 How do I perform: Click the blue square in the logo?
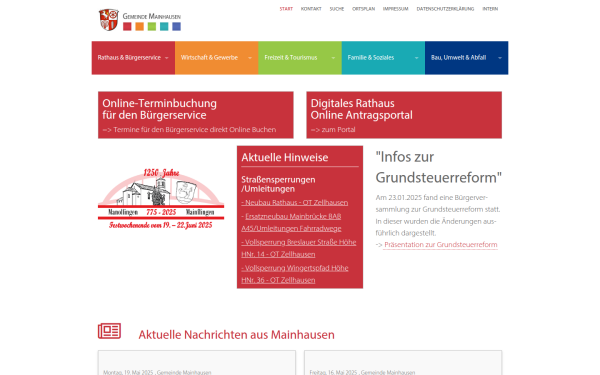176,26
